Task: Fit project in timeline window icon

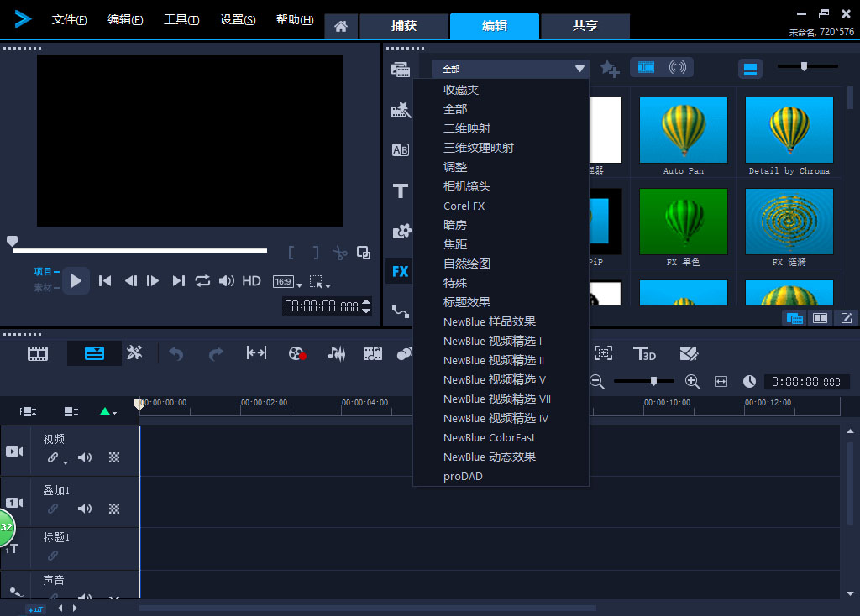Action: 256,353
